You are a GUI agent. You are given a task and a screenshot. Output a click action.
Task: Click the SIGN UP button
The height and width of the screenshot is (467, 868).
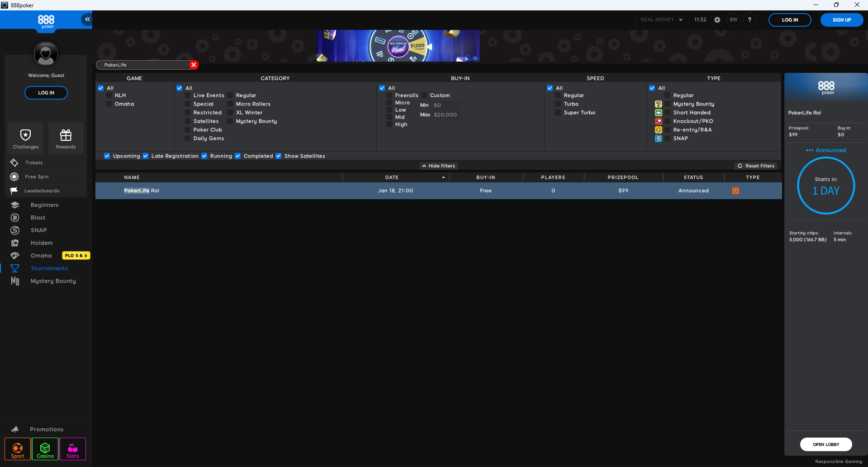[841, 20]
